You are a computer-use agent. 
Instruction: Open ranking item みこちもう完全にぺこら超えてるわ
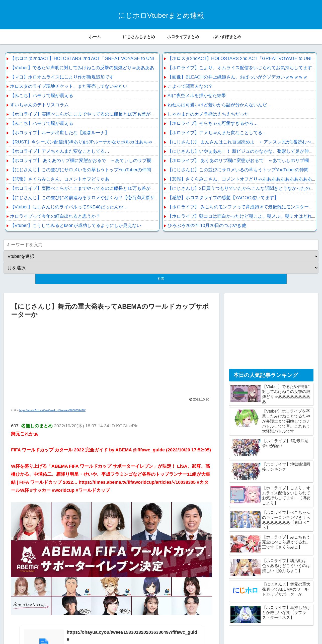coord(271,544)
